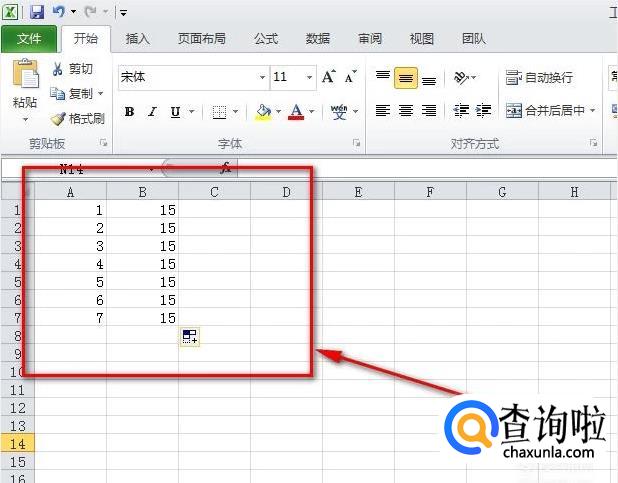618x483 pixels.
Task: Click the Paste (粘贴) clipboard icon
Action: 26,74
